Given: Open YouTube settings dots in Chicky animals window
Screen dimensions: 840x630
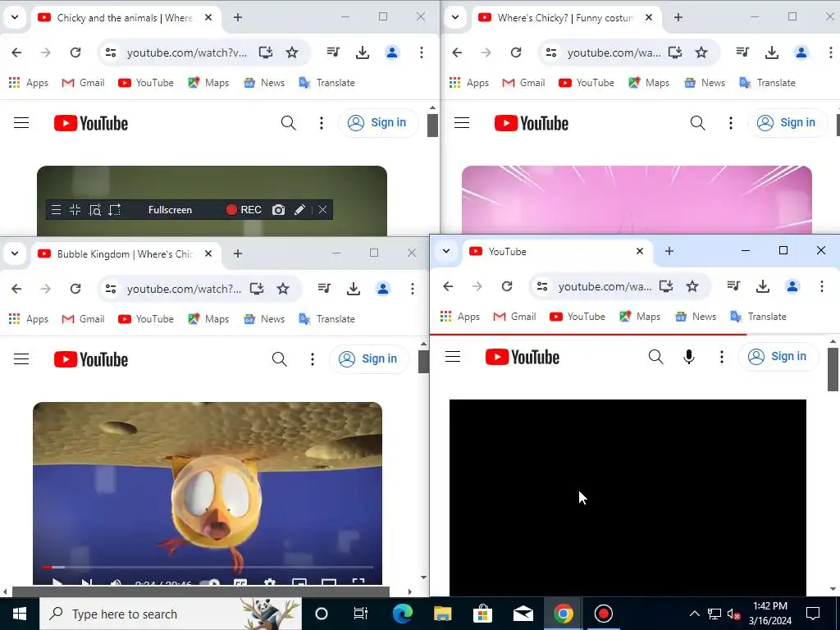Looking at the screenshot, I should 322,123.
